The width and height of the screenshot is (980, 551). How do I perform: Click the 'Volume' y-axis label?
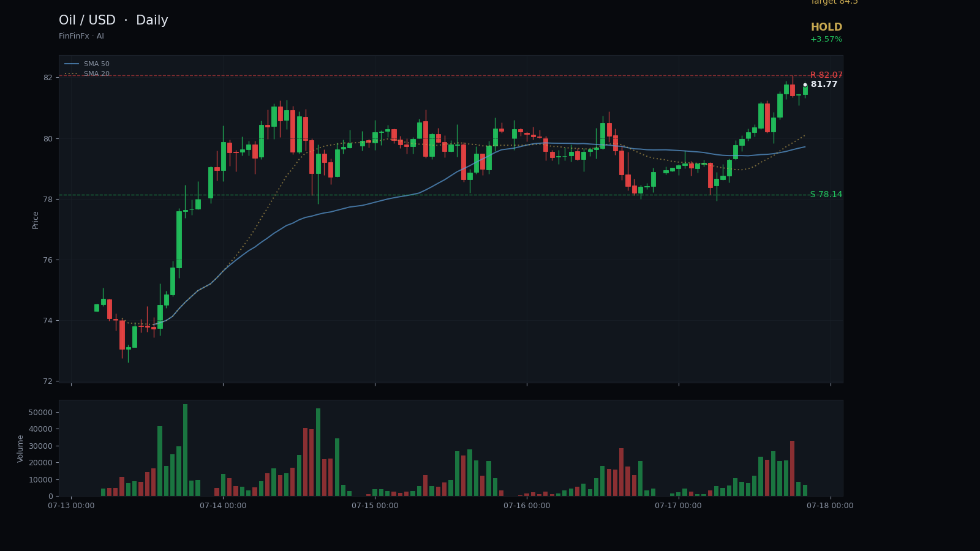pos(20,448)
